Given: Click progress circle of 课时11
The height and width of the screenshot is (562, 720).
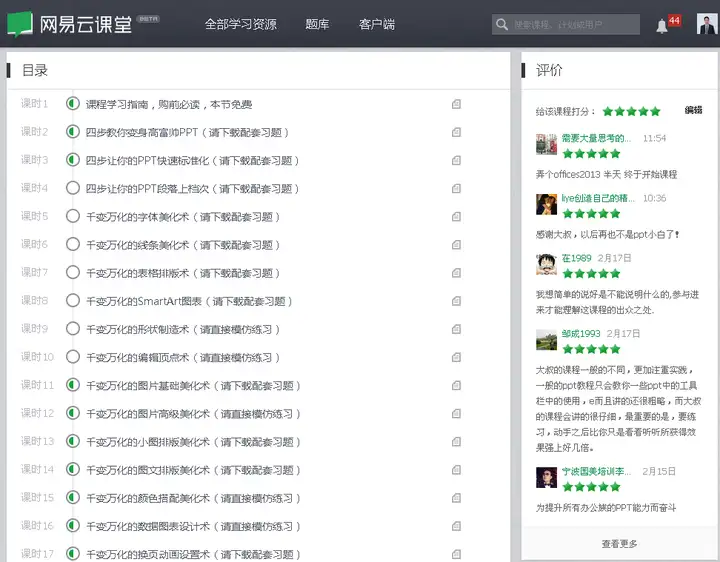Looking at the screenshot, I should click(x=73, y=385).
